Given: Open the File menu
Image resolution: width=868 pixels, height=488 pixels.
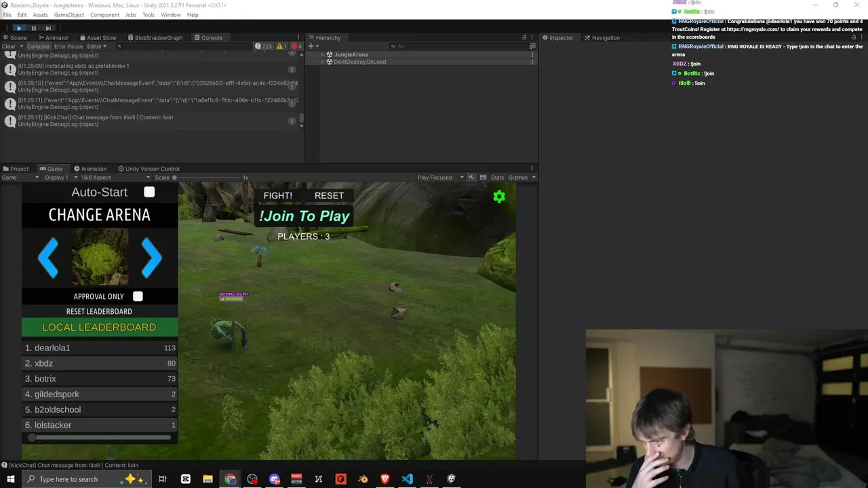Looking at the screenshot, I should 7,15.
